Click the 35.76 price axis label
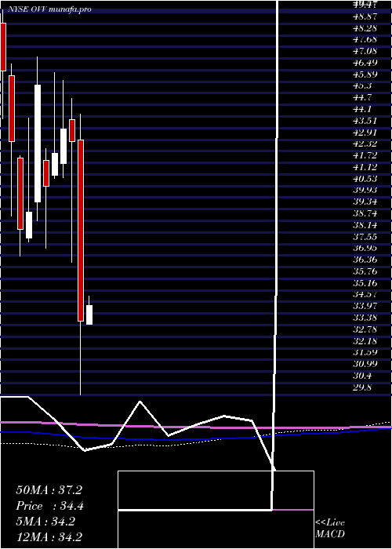The width and height of the screenshot is (392, 549). [x=365, y=271]
